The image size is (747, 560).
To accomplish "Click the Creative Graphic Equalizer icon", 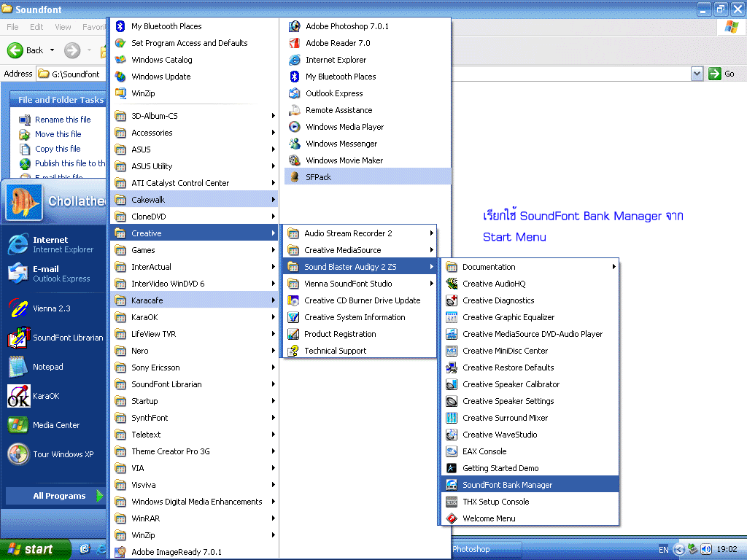I will click(x=451, y=317).
